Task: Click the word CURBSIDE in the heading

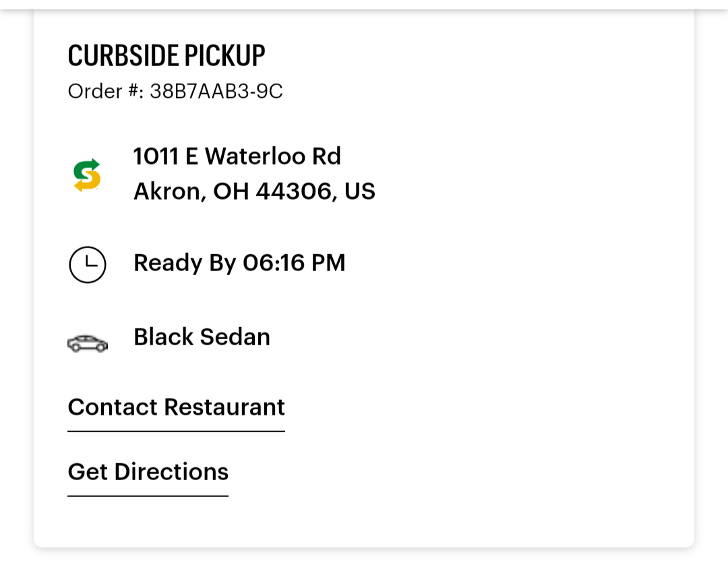Action: pyautogui.click(x=124, y=56)
